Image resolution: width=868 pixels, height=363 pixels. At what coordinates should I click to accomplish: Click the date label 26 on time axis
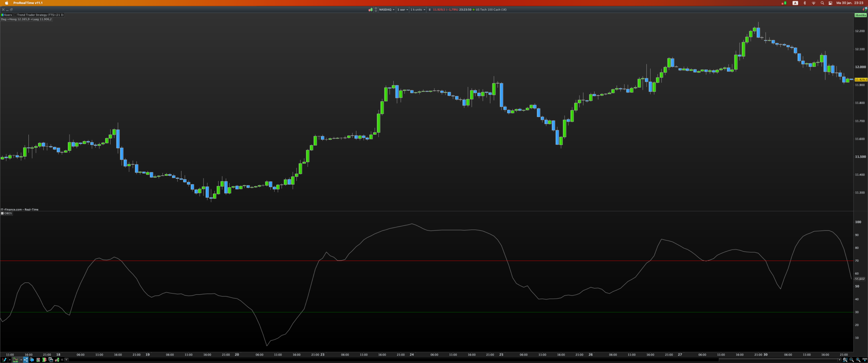click(x=590, y=355)
